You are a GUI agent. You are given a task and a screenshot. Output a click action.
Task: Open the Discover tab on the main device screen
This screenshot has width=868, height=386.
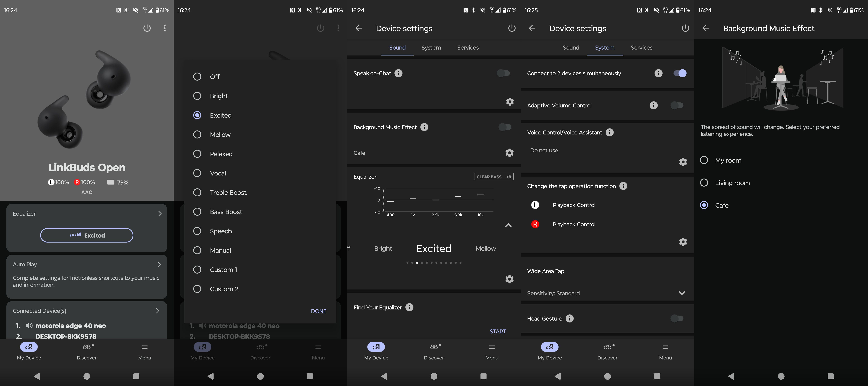coord(87,351)
